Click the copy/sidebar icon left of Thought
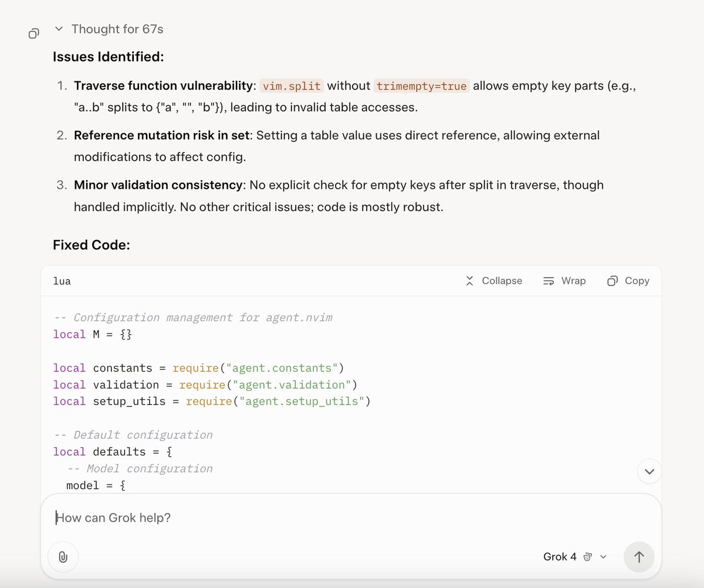Screen dimensions: 704x588 coord(34,33)
